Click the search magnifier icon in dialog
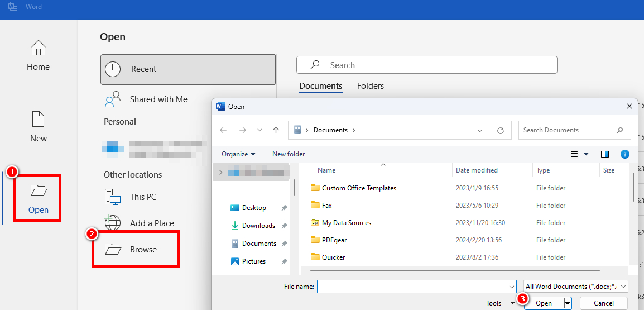Screen dimensions: 644x310 click(x=620, y=130)
